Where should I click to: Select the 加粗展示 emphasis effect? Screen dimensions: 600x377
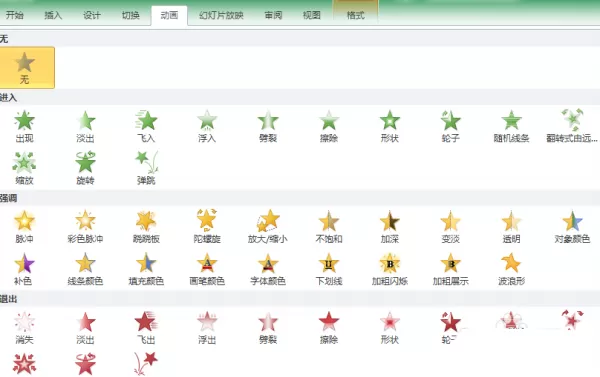(x=450, y=269)
